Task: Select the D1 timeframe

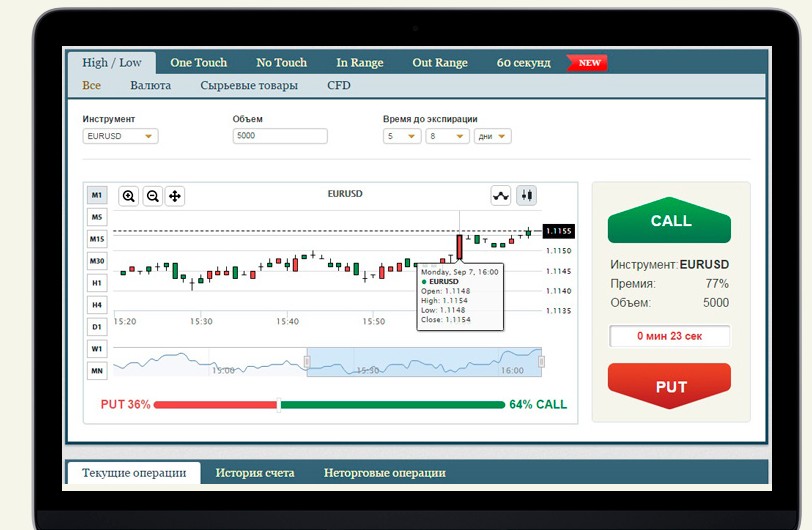Action: (97, 327)
